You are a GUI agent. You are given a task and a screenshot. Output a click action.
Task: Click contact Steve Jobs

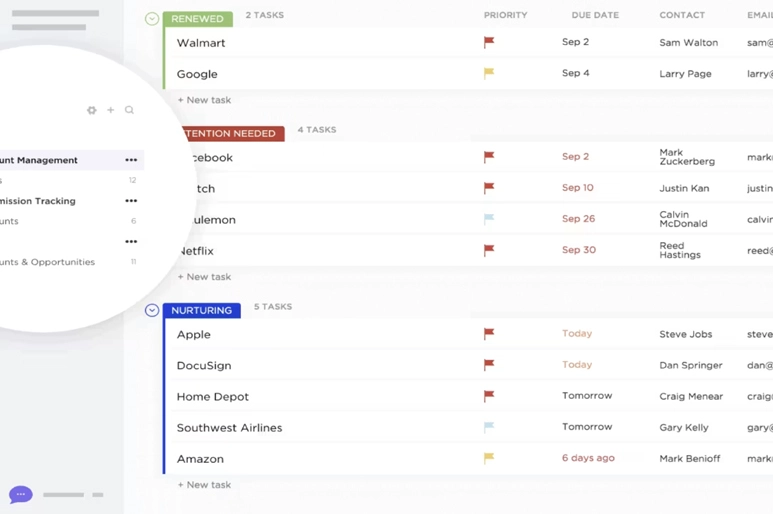pos(686,334)
